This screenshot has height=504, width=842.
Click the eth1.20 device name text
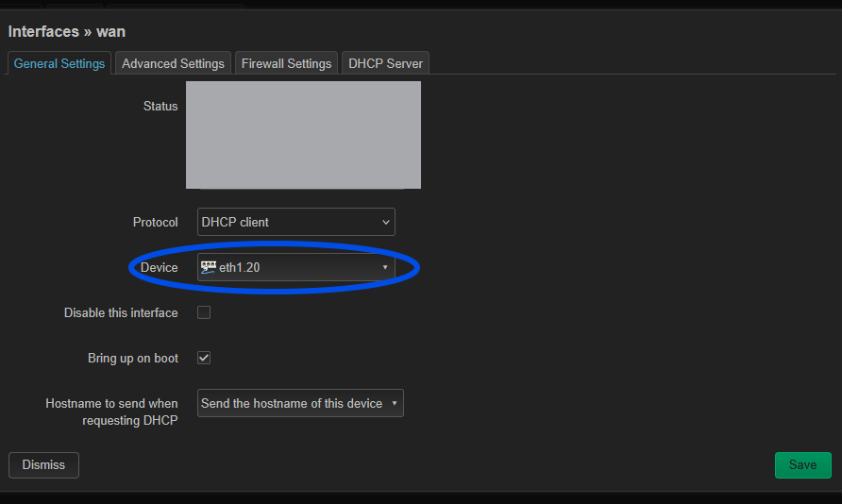[240, 267]
